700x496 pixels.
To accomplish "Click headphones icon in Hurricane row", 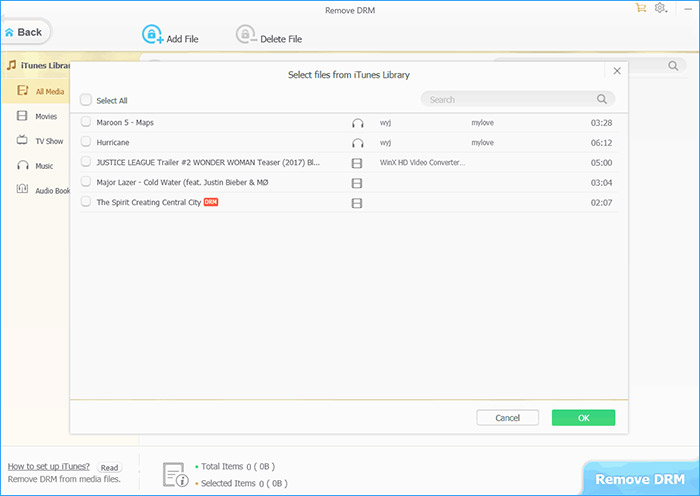I will [358, 143].
